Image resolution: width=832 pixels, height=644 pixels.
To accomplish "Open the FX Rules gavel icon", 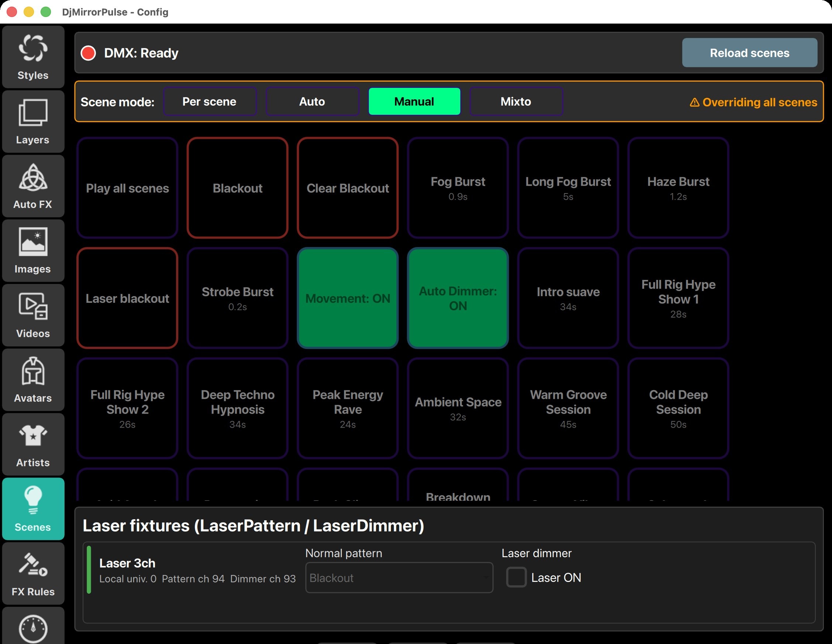I will [x=33, y=565].
